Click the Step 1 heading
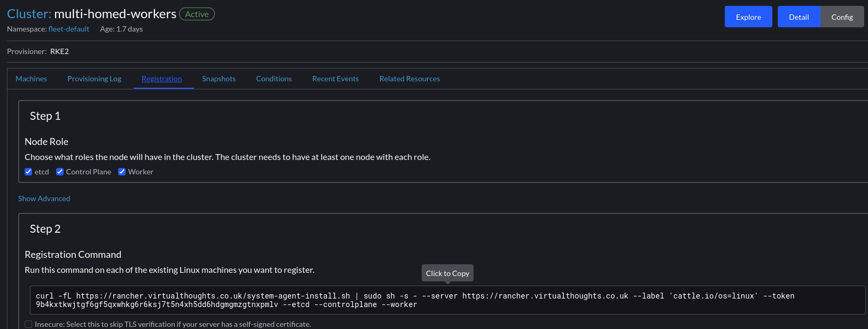The image size is (868, 329). click(45, 116)
